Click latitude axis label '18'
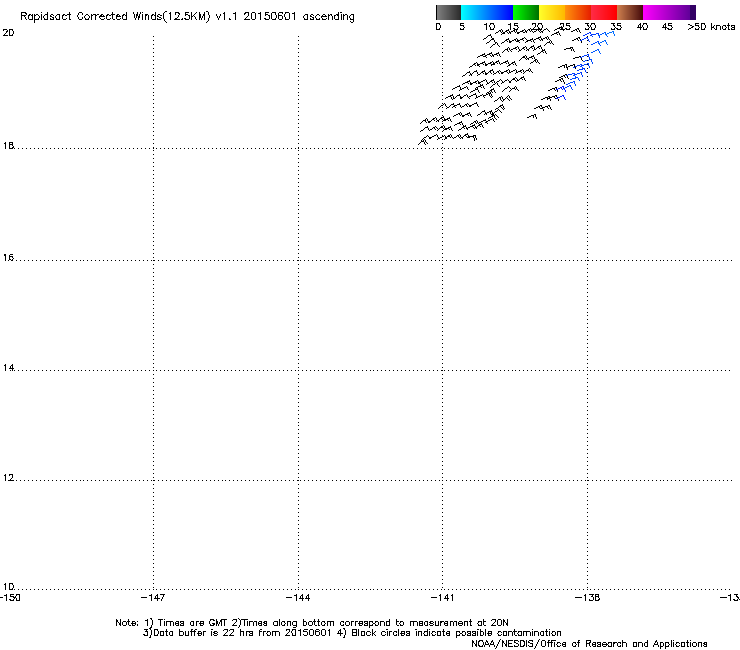Screen dimensions: 740x650 (x=8, y=145)
